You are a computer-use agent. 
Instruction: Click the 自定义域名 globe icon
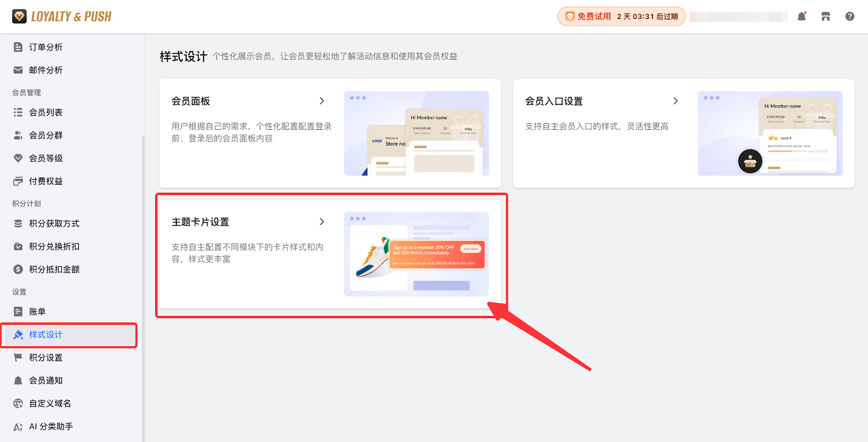pos(18,403)
